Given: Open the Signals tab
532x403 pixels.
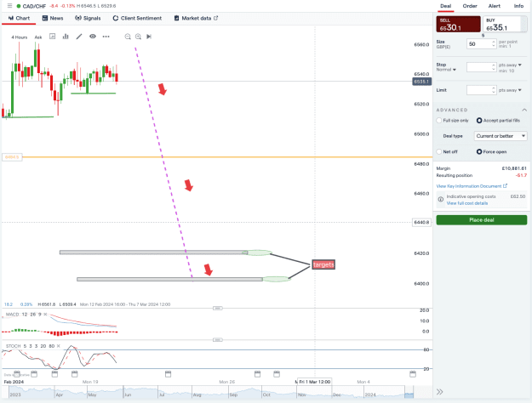Looking at the screenshot, I should coord(88,18).
